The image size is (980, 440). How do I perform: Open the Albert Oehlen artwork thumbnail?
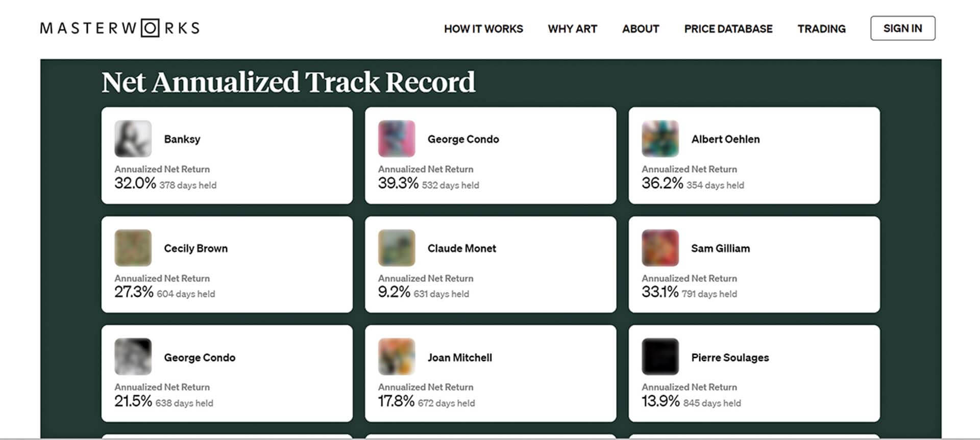660,139
